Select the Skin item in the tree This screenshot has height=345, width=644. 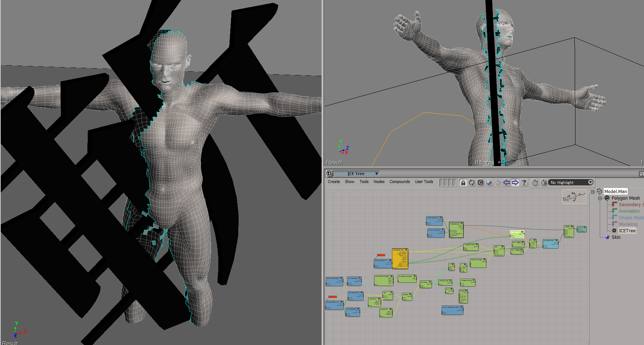pyautogui.click(x=616, y=237)
